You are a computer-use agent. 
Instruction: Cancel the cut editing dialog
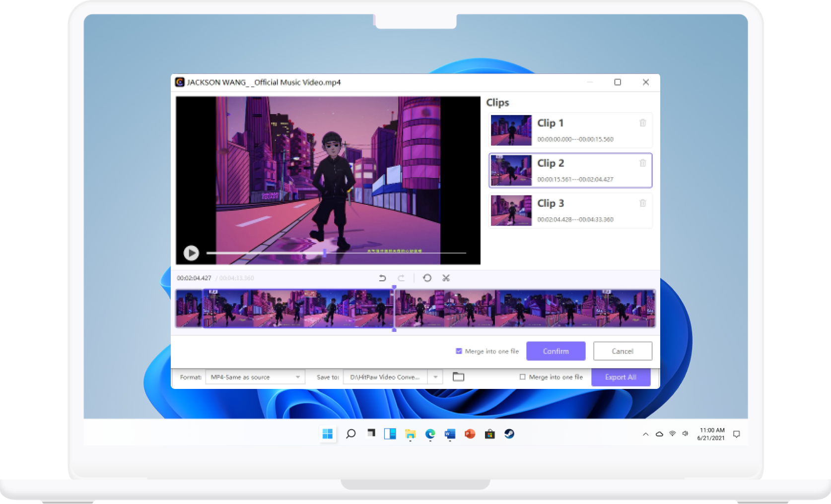click(x=623, y=351)
